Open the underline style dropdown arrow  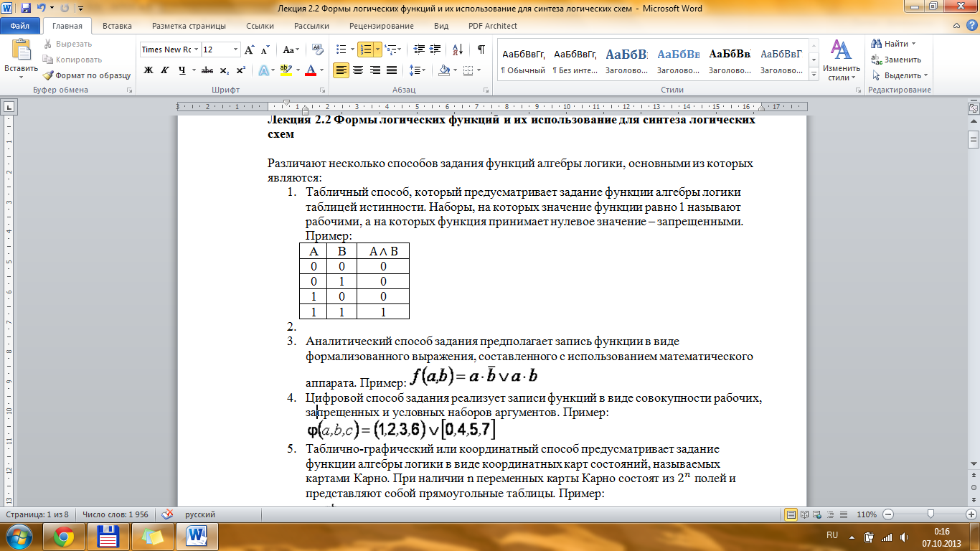(193, 70)
